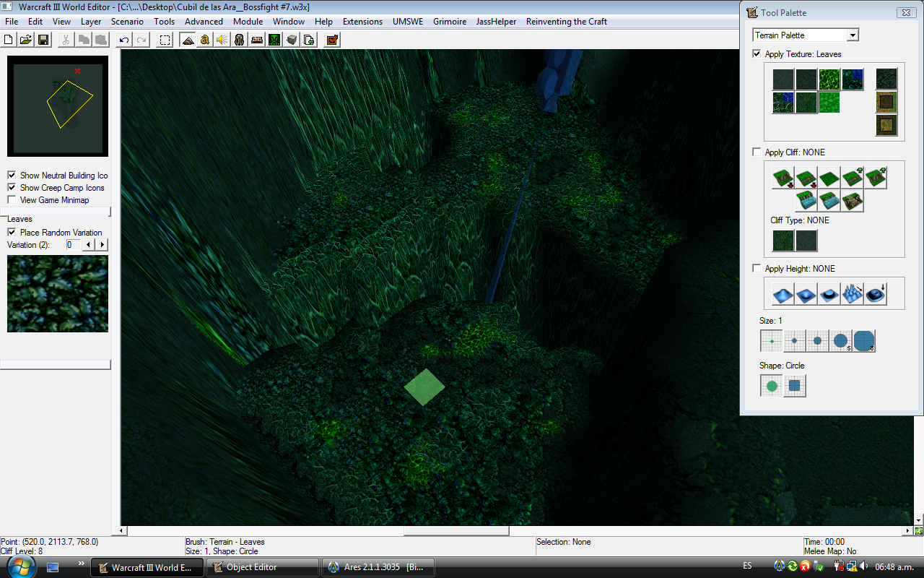924x578 pixels.
Task: Open a map with the folder icon
Action: 27,40
